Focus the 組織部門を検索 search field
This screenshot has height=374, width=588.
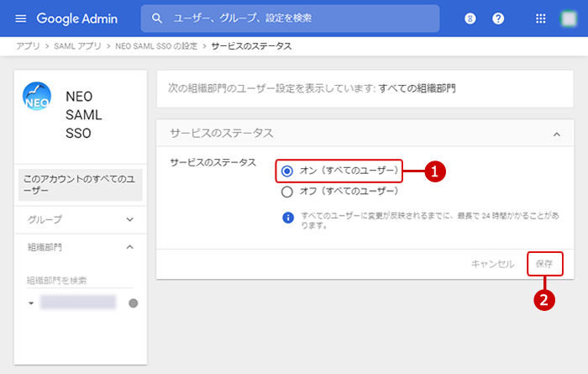coord(80,280)
